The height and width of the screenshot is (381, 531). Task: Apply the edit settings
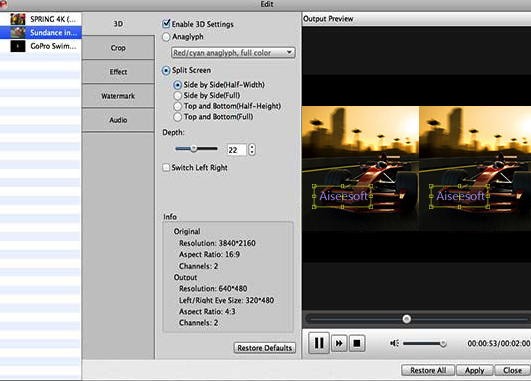coord(474,370)
